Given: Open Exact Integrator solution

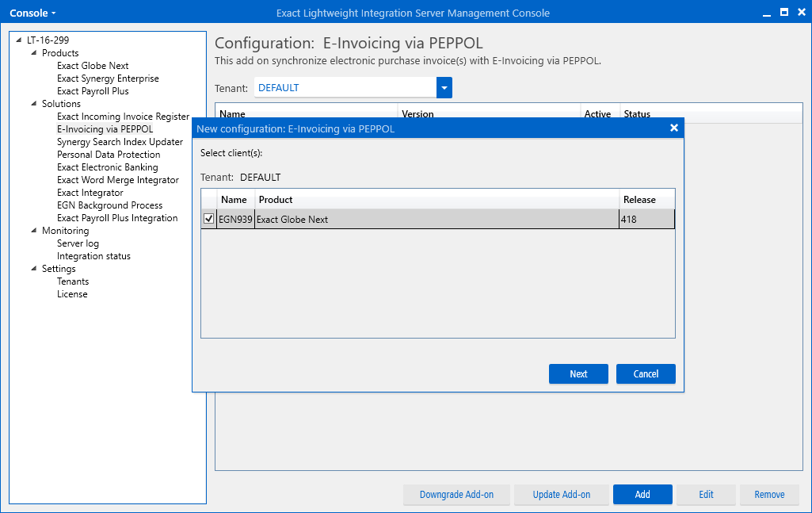Looking at the screenshot, I should click(x=90, y=193).
